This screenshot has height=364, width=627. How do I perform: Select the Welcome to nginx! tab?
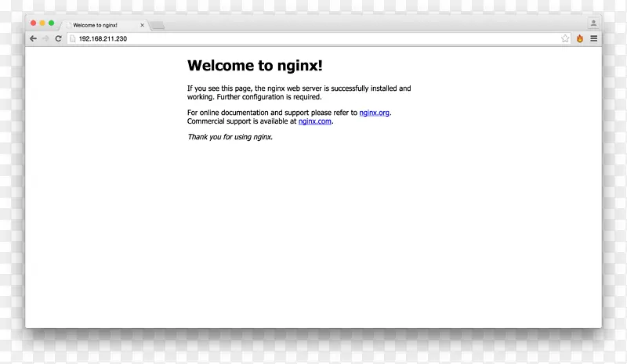pos(105,25)
